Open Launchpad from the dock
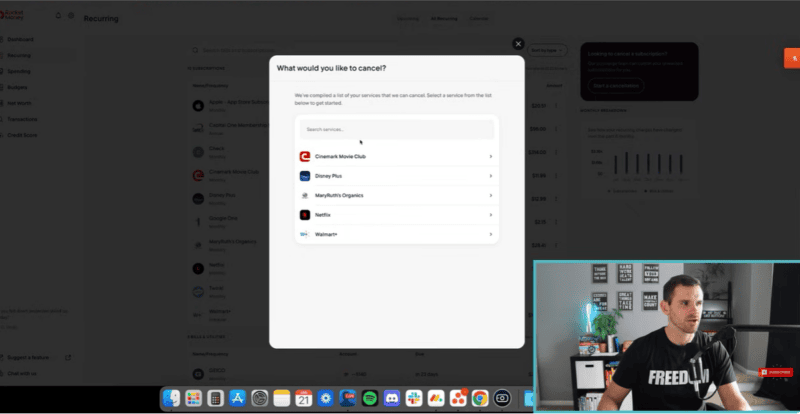Image resolution: width=800 pixels, height=414 pixels. pos(193,398)
